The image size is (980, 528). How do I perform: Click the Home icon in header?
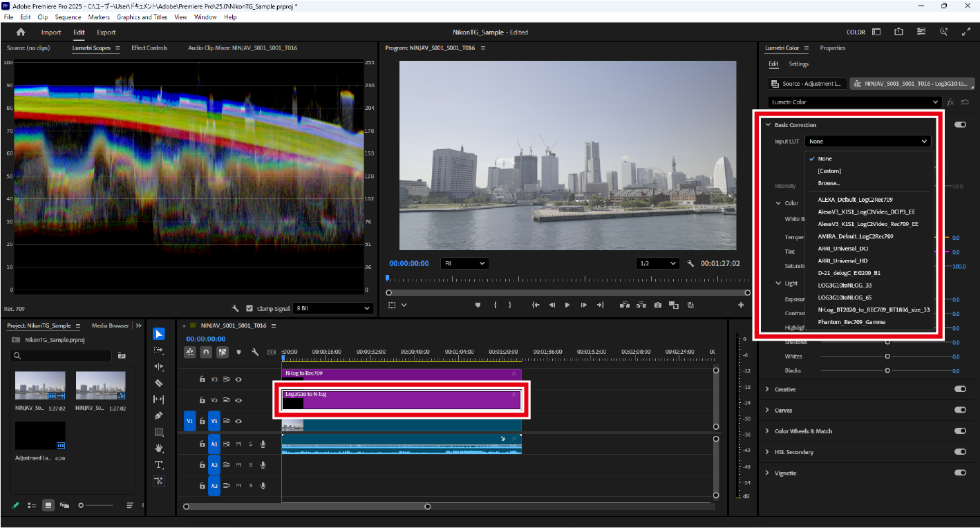(21, 32)
